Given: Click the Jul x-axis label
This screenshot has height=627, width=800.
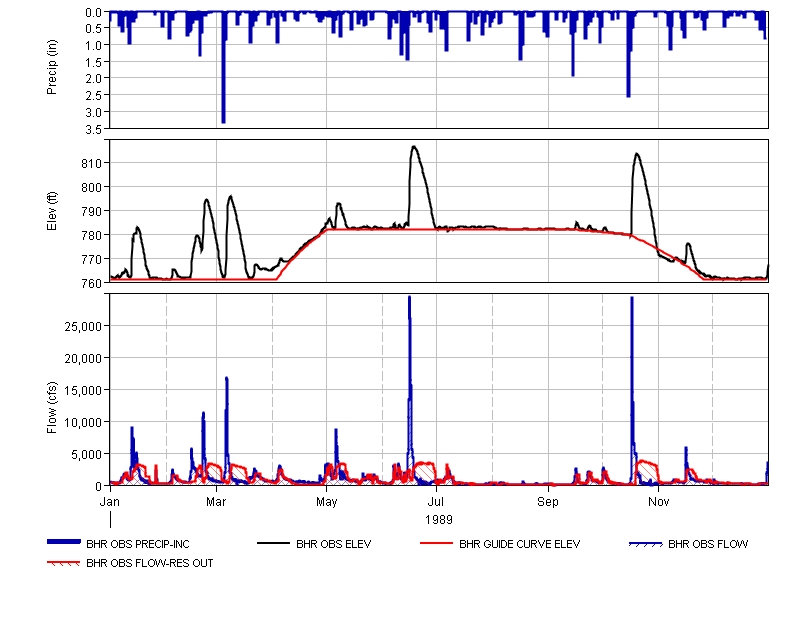Looking at the screenshot, I should [x=436, y=502].
